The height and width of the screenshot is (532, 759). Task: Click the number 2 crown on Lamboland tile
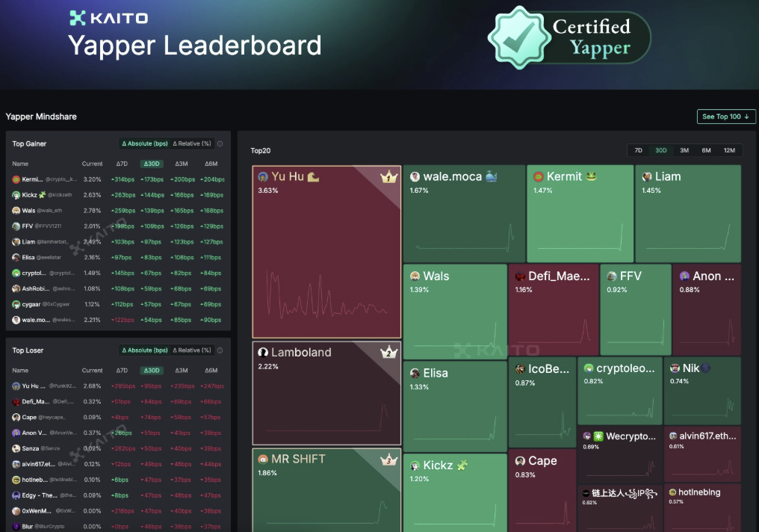(388, 353)
